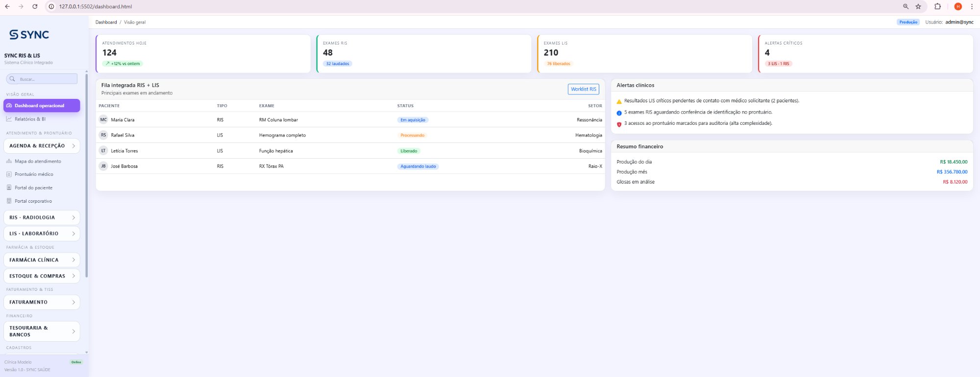Expand the Tesouraria & Bancos section
Image resolution: width=980 pixels, height=377 pixels.
pos(42,331)
